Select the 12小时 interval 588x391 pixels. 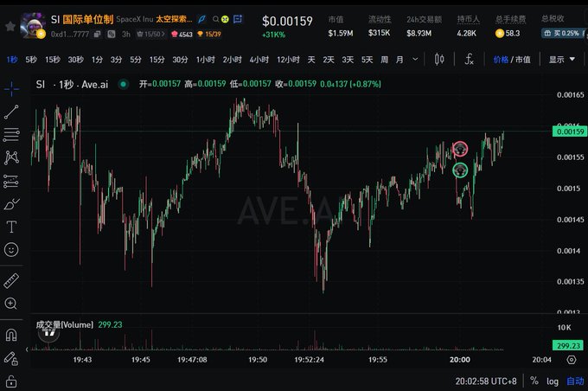tap(288, 60)
